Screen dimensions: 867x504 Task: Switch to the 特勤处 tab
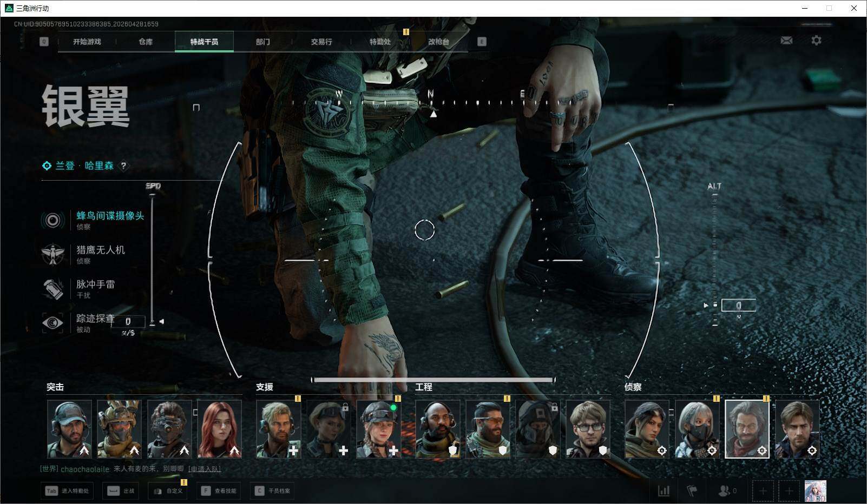(380, 42)
